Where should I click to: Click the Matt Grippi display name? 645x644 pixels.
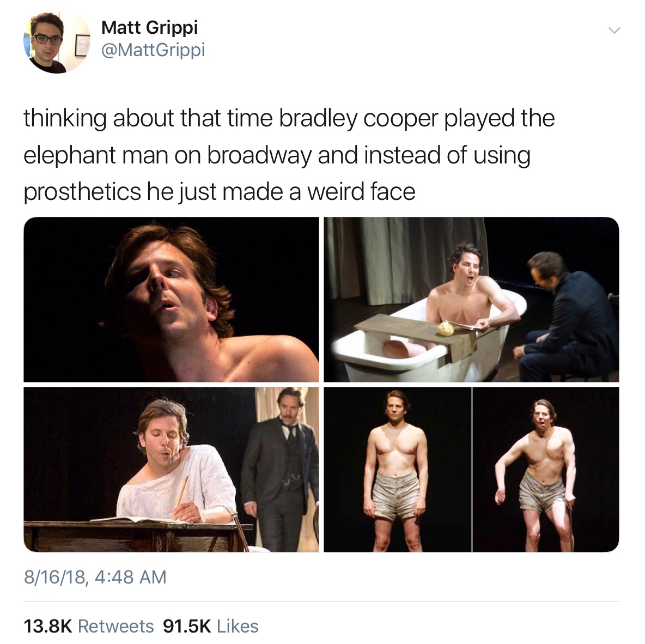coord(149,27)
